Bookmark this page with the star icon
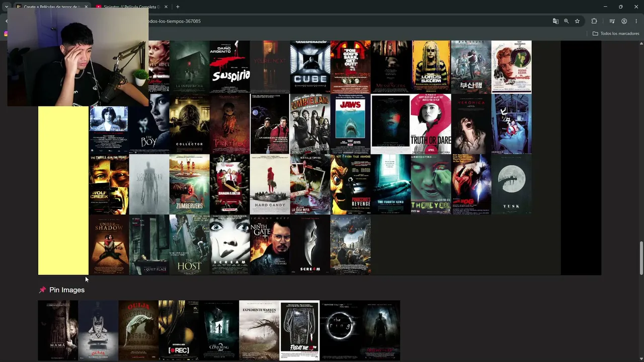The width and height of the screenshot is (644, 362). coord(577,21)
